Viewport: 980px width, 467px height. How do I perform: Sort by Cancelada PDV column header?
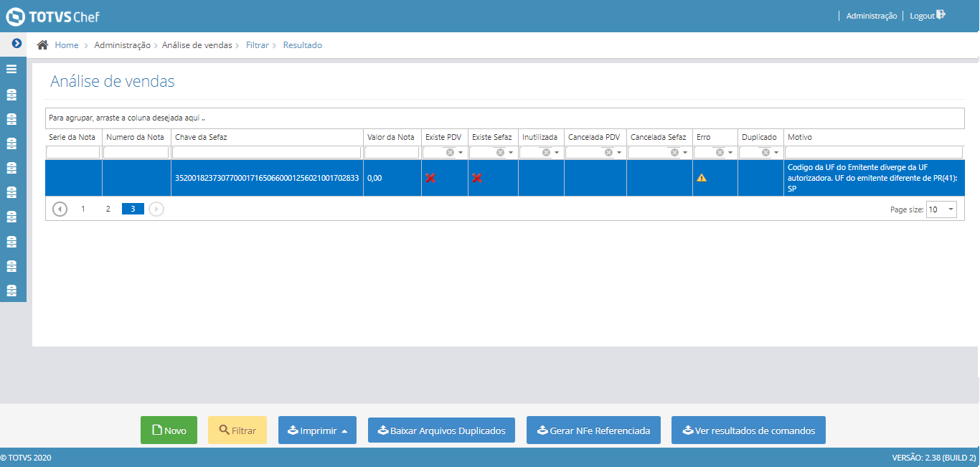(x=594, y=137)
